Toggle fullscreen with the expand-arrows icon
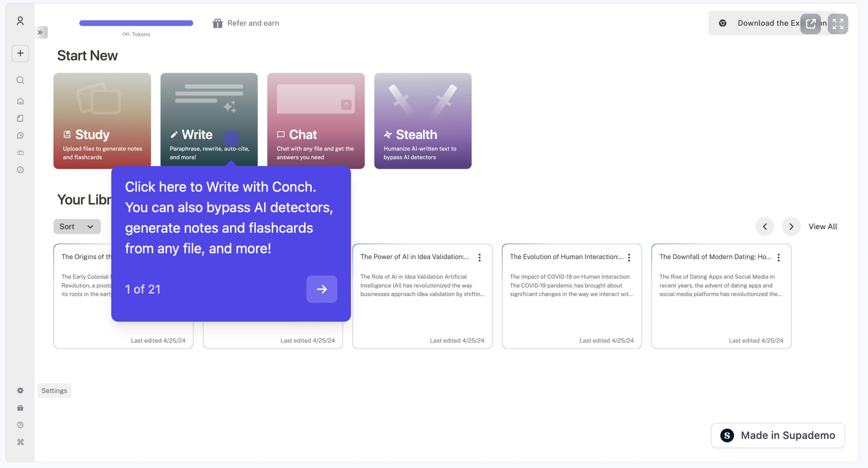 tap(838, 24)
